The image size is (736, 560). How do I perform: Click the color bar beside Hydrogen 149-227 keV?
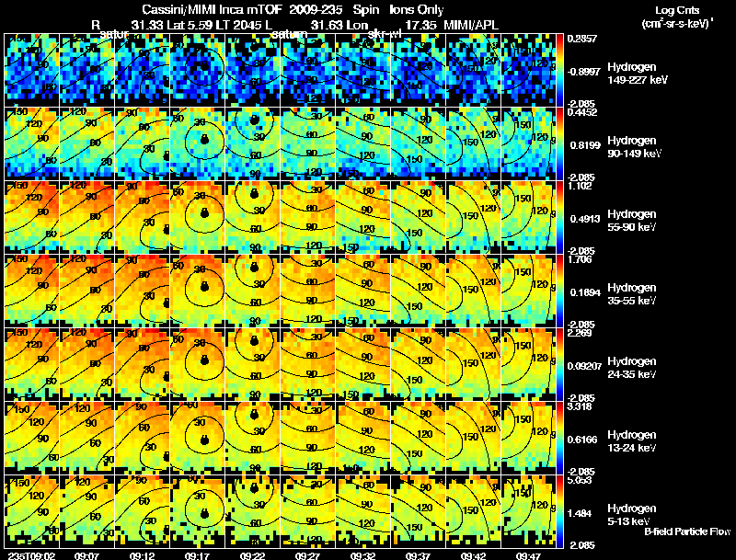560,71
